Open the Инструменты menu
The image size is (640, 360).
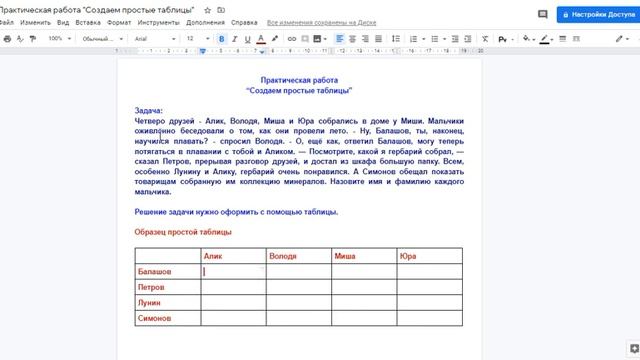coord(158,22)
